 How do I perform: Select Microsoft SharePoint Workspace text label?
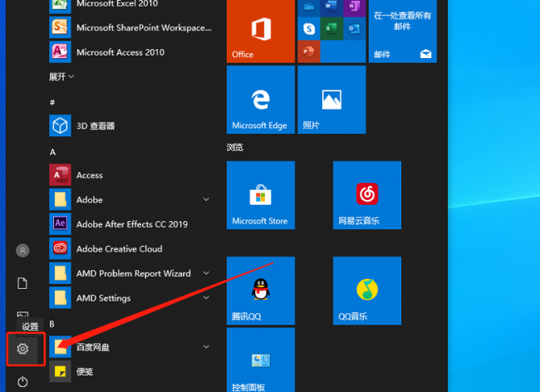click(144, 27)
